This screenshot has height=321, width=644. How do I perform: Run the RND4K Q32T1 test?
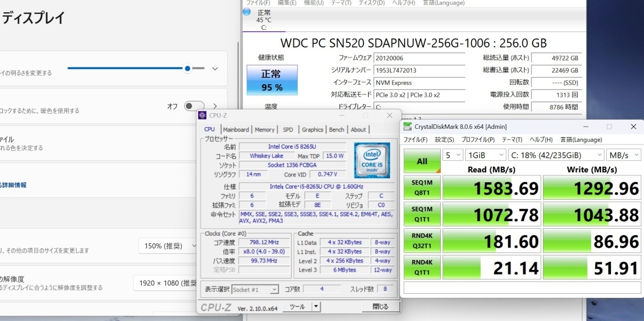[422, 240]
